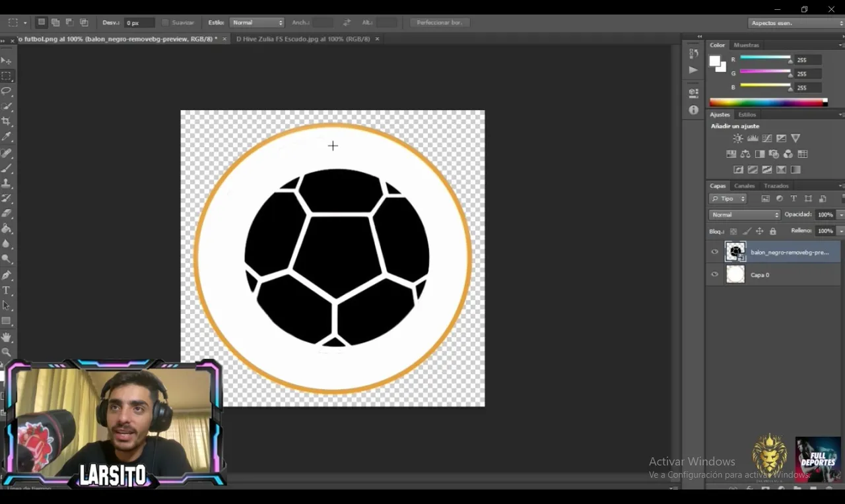845x504 pixels.
Task: Add a Vibrance adjustment
Action: [x=795, y=139]
